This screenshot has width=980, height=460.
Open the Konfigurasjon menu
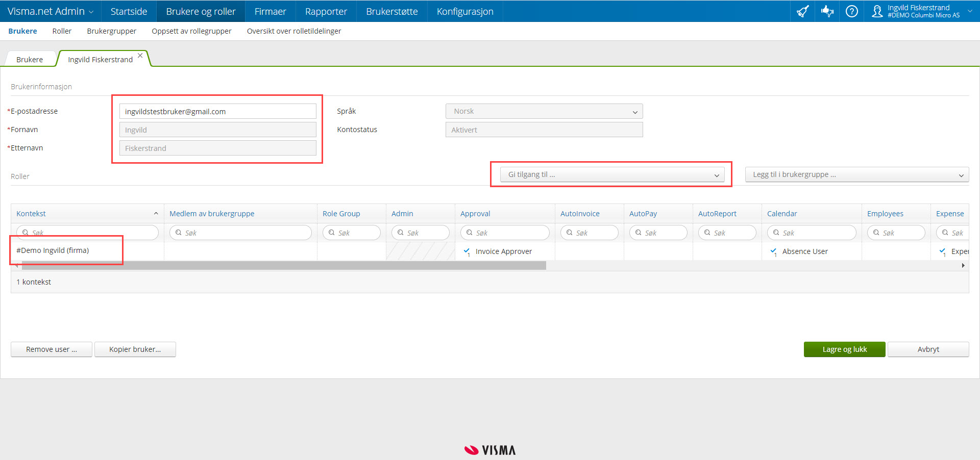[465, 11]
